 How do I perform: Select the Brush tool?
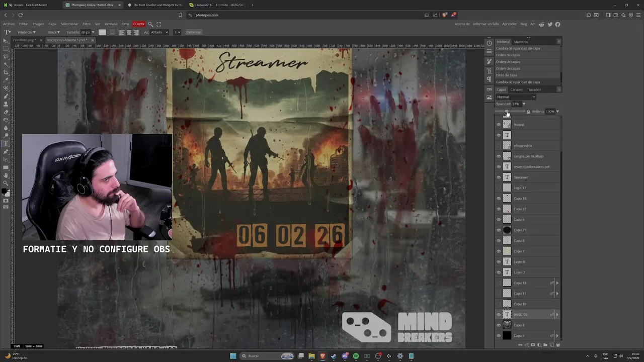(x=6, y=96)
